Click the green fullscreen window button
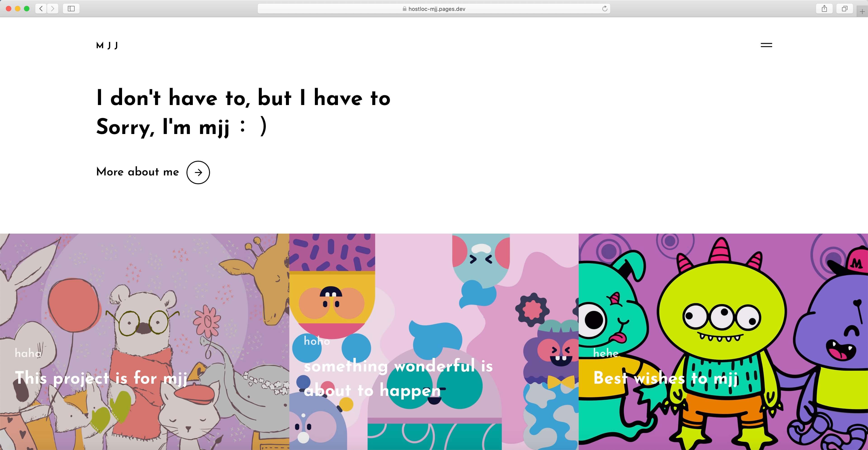 pyautogui.click(x=27, y=9)
